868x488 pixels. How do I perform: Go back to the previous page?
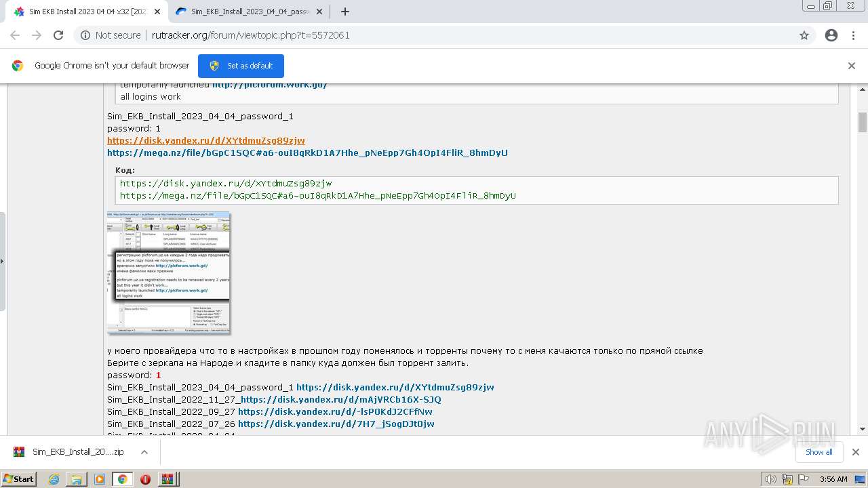15,35
